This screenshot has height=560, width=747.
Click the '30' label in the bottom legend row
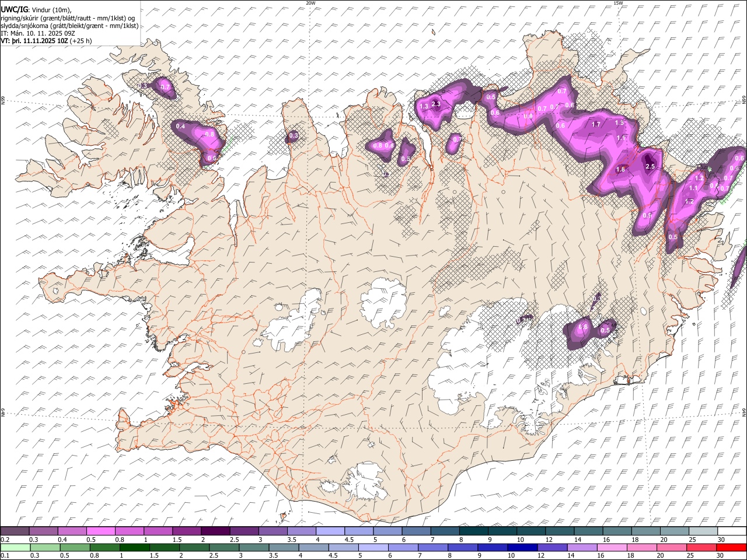(x=721, y=556)
